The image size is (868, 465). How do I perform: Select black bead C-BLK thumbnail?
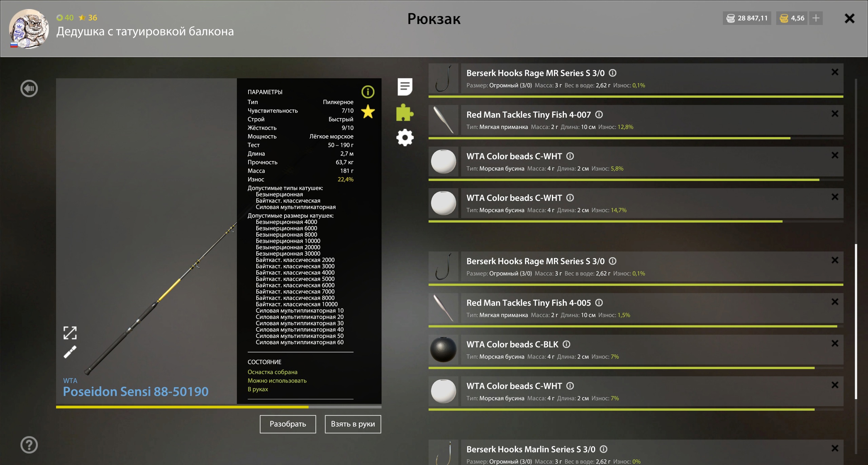pos(443,350)
